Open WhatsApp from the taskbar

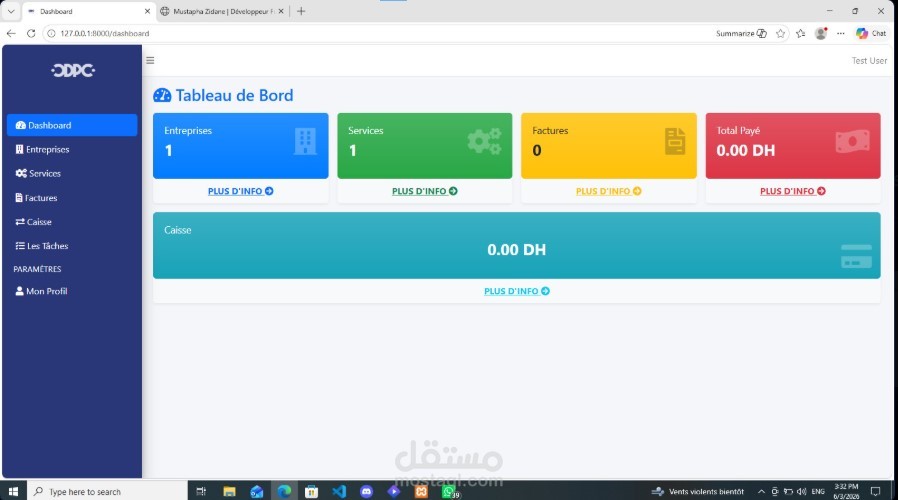click(449, 491)
